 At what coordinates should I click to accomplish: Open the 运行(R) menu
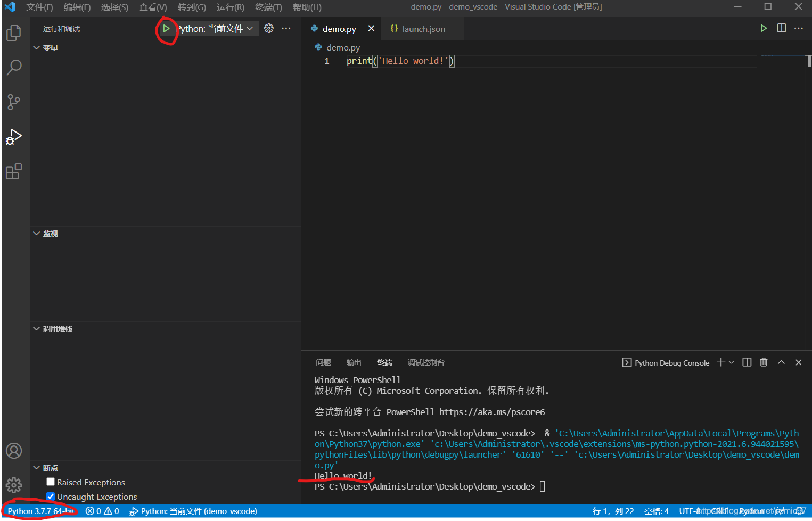coord(231,7)
